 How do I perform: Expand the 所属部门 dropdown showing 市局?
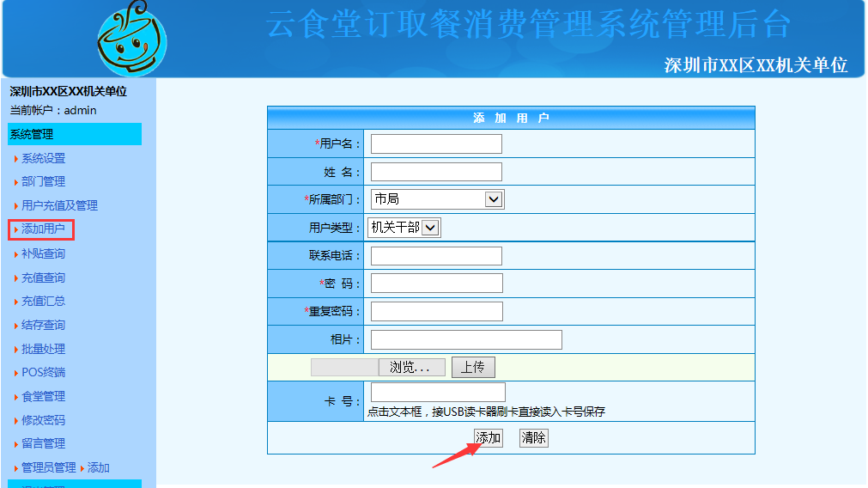(437, 199)
